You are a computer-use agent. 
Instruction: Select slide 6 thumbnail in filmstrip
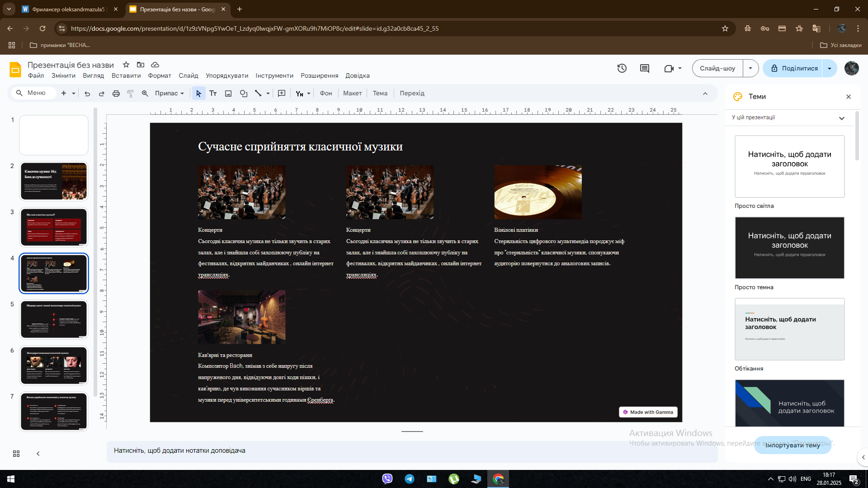click(x=54, y=365)
